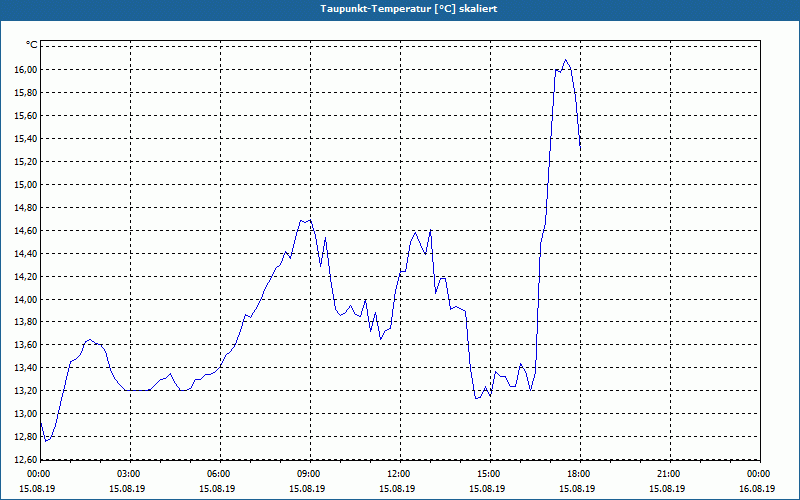Image resolution: width=800 pixels, height=500 pixels.
Task: Click the y-axis value '13,60'
Action: [27, 345]
